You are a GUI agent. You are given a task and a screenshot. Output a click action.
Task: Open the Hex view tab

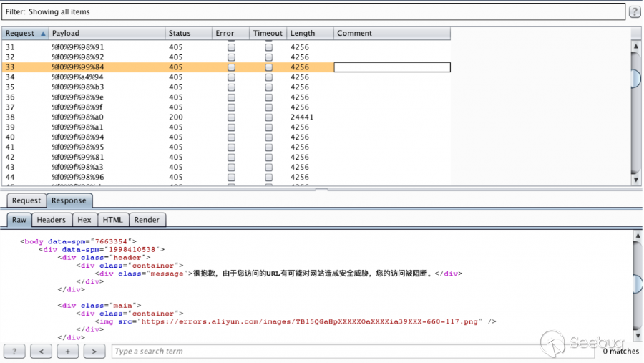[84, 220]
